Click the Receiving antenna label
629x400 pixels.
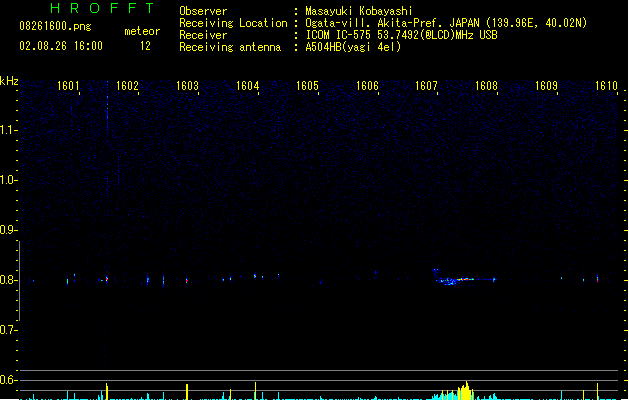click(230, 47)
